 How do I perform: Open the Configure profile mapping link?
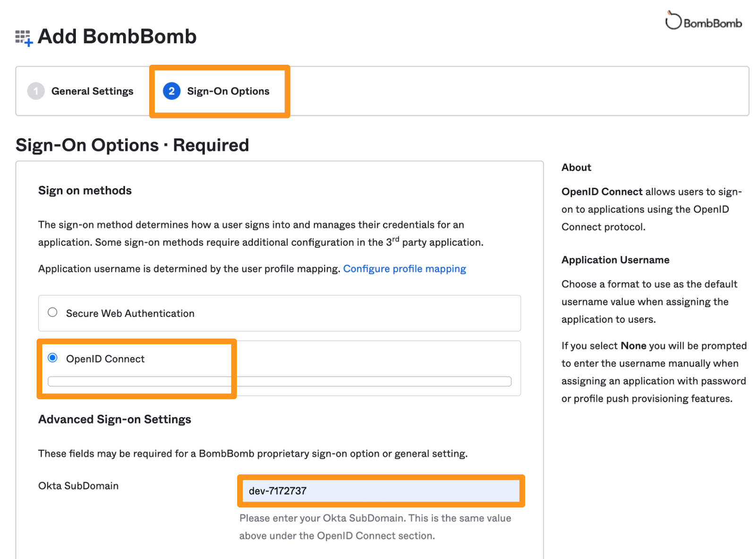tap(404, 269)
